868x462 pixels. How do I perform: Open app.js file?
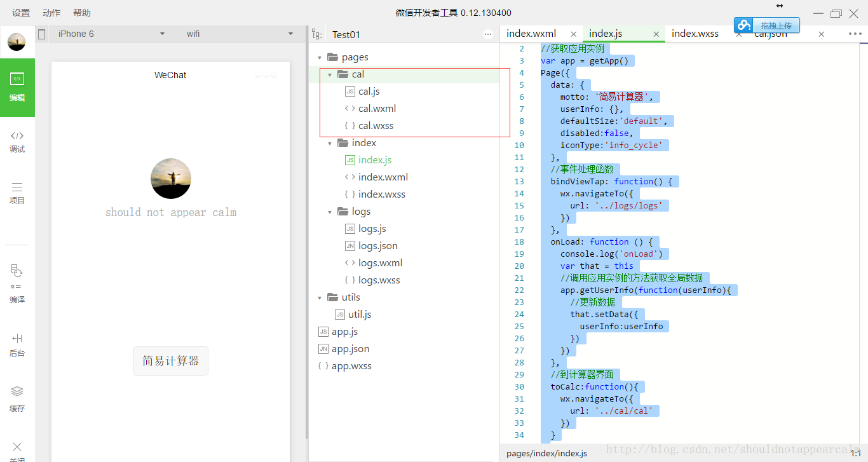tap(345, 332)
